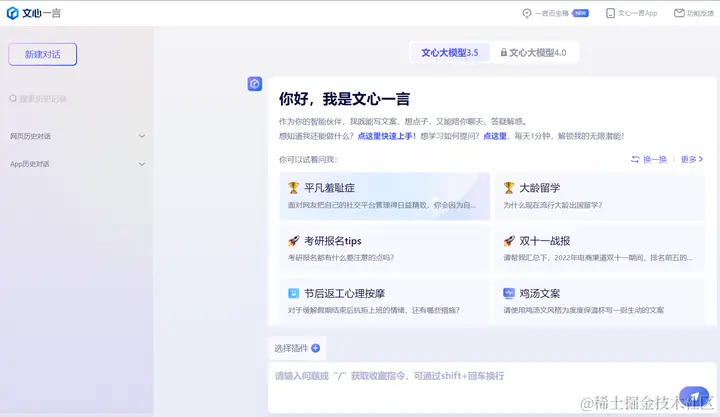Pick the 大龄留学 suggestion card
Screen dimensions: 720x417
[600, 196]
